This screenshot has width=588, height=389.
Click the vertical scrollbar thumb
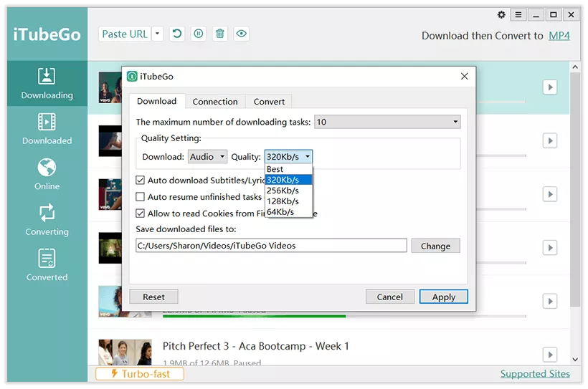[575, 189]
